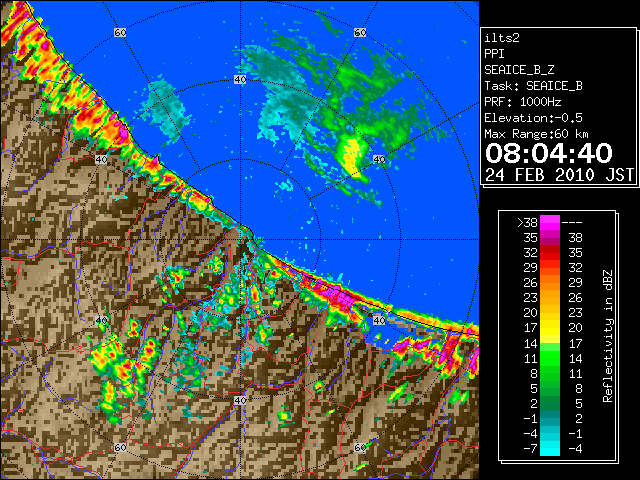Screen dimensions: 640x480
Task: Pick the 20 to 23 dBZ yellow band
Action: coord(550,313)
